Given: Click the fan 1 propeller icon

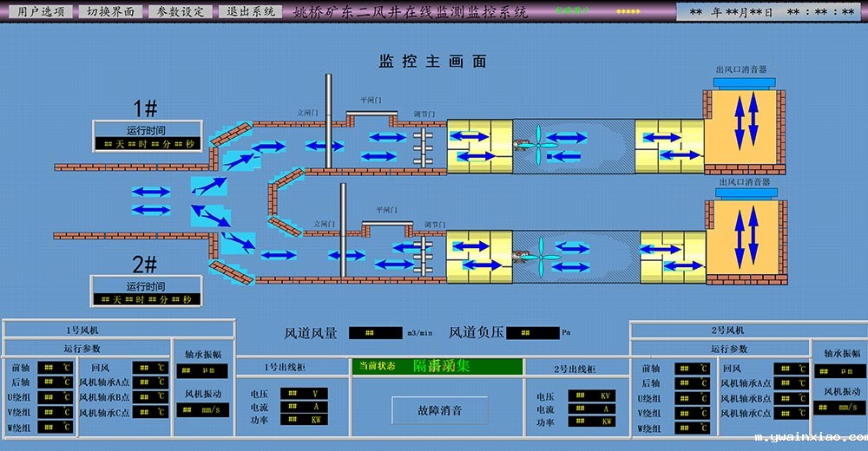Looking at the screenshot, I should coord(540,143).
